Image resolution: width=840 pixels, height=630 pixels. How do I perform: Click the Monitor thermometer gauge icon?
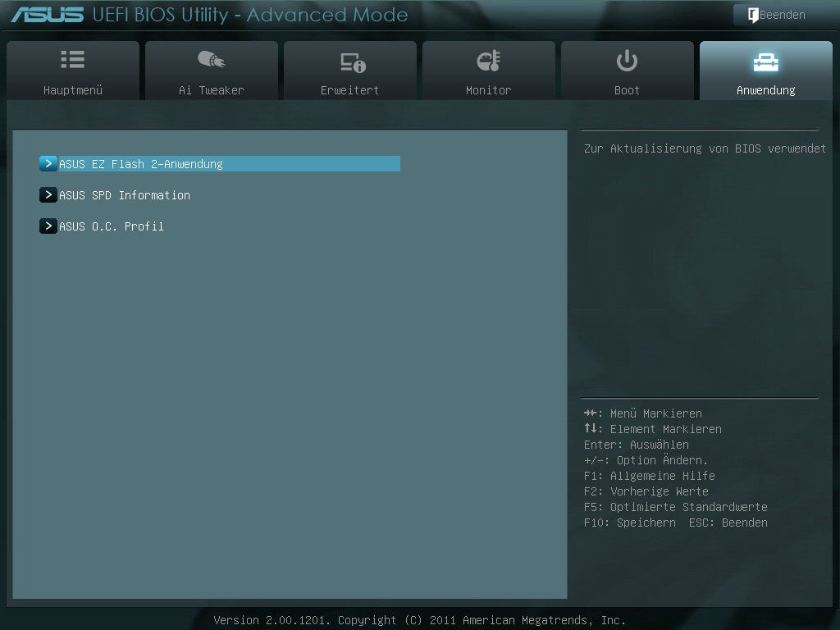489,61
